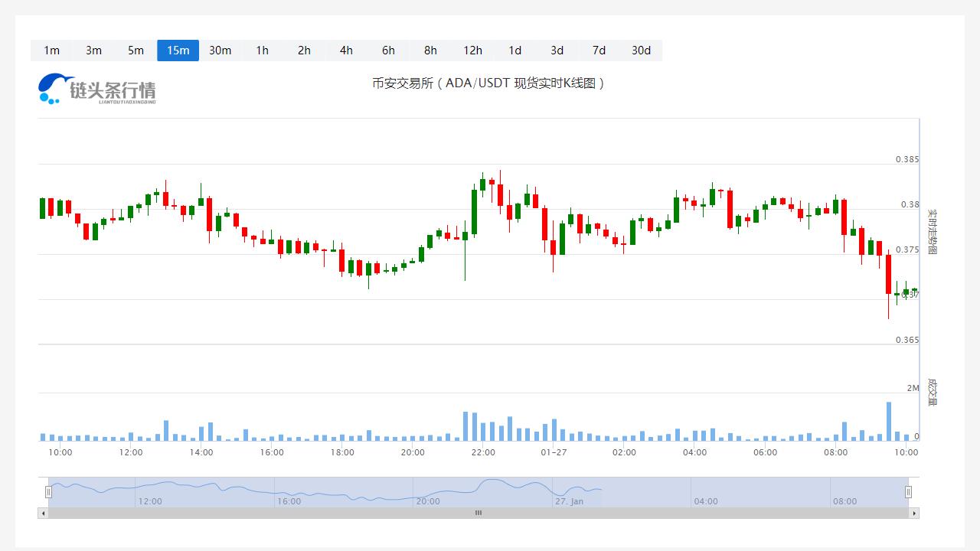This screenshot has height=551, width=980.
Task: Click the 06:00 time axis label
Action: click(765, 452)
